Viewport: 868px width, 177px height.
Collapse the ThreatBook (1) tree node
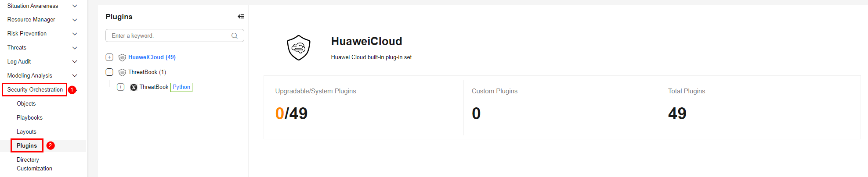[x=110, y=72]
